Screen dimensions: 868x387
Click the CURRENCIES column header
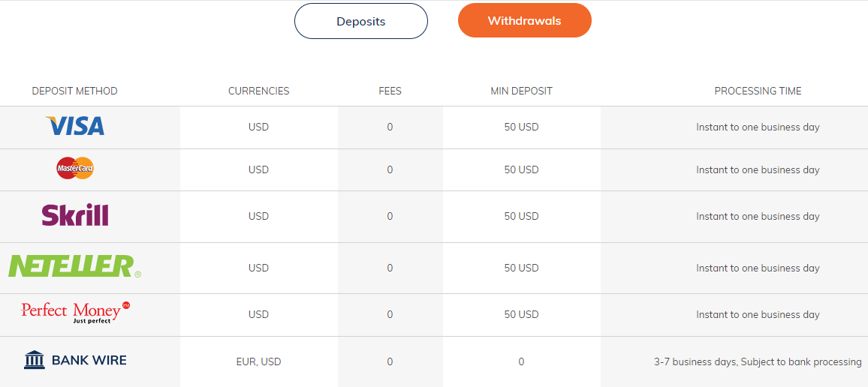tap(258, 91)
